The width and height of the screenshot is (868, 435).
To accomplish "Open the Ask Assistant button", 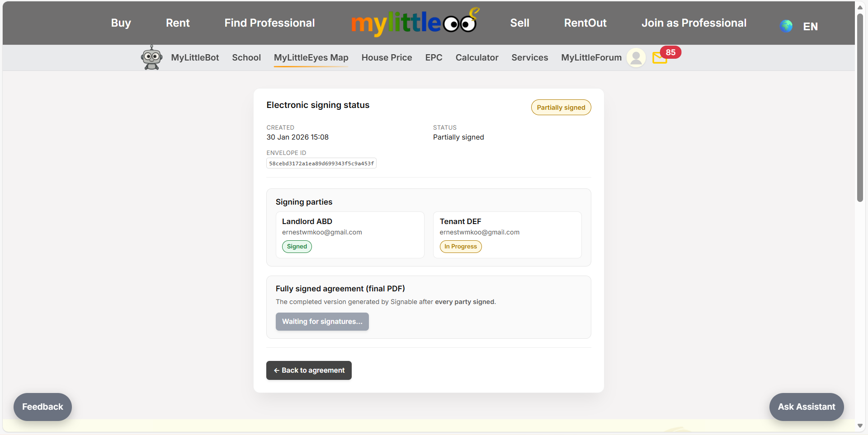I will tap(807, 407).
